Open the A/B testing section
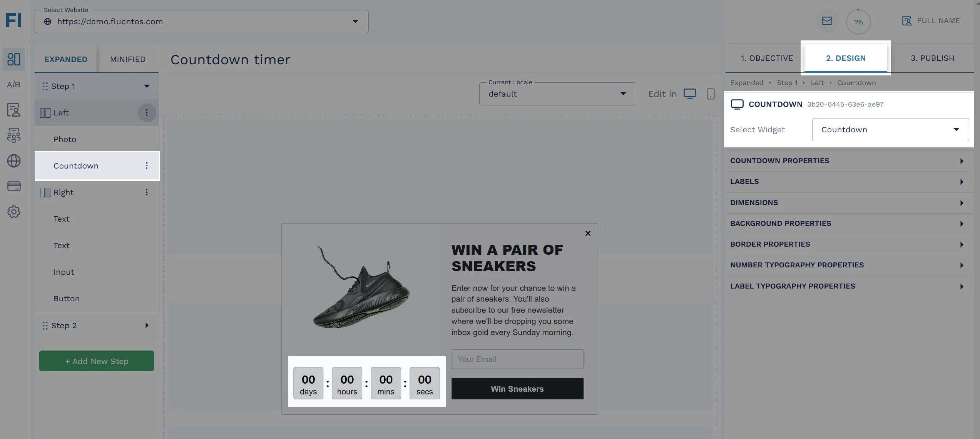This screenshot has height=439, width=980. pos(14,84)
